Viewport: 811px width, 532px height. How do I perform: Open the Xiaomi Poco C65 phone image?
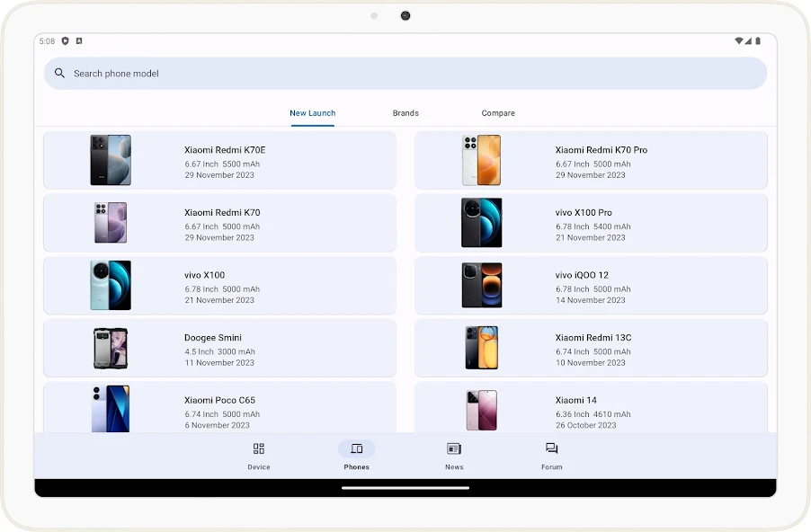pyautogui.click(x=111, y=408)
